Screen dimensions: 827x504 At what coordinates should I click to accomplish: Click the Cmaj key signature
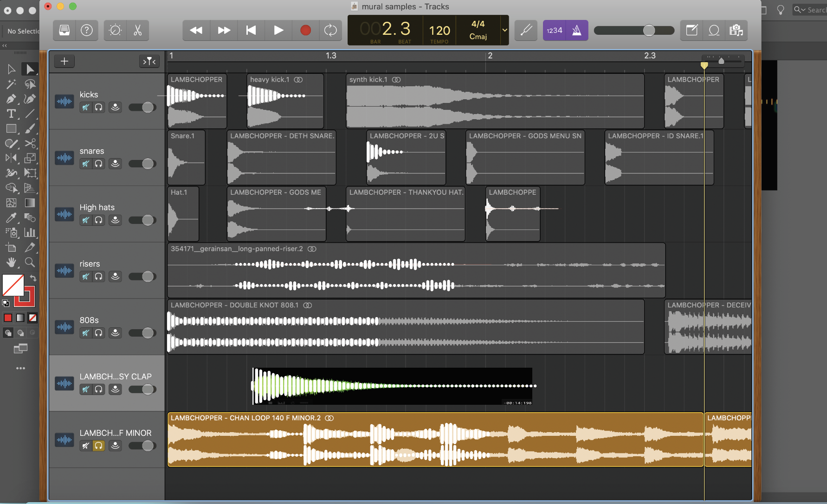coord(478,37)
